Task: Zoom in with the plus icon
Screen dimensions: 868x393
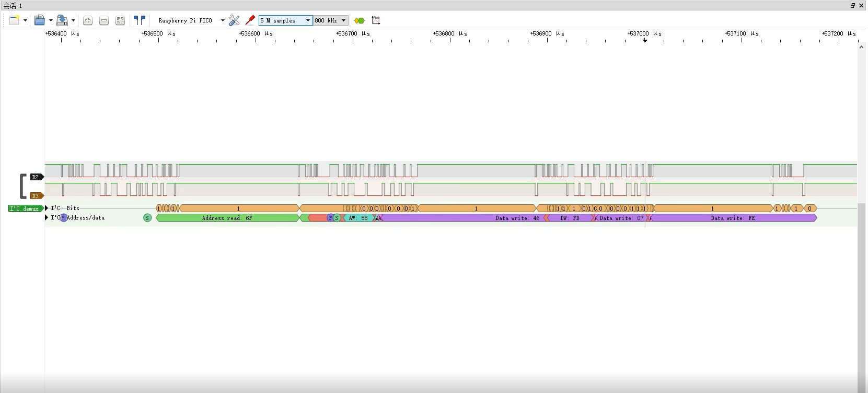Action: (88, 20)
